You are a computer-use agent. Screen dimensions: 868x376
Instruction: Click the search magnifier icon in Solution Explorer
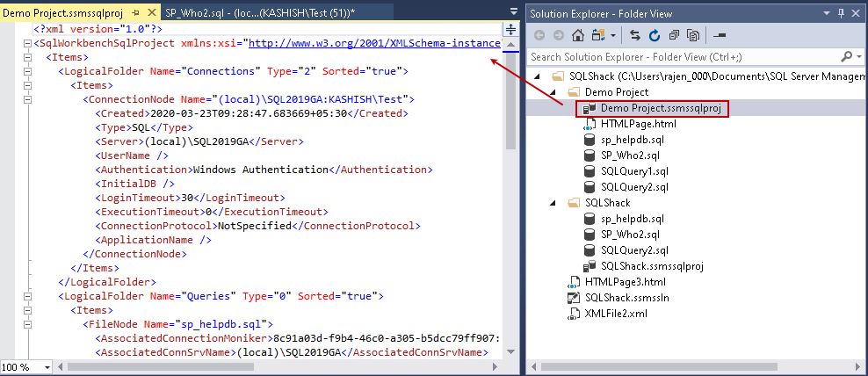coord(847,56)
